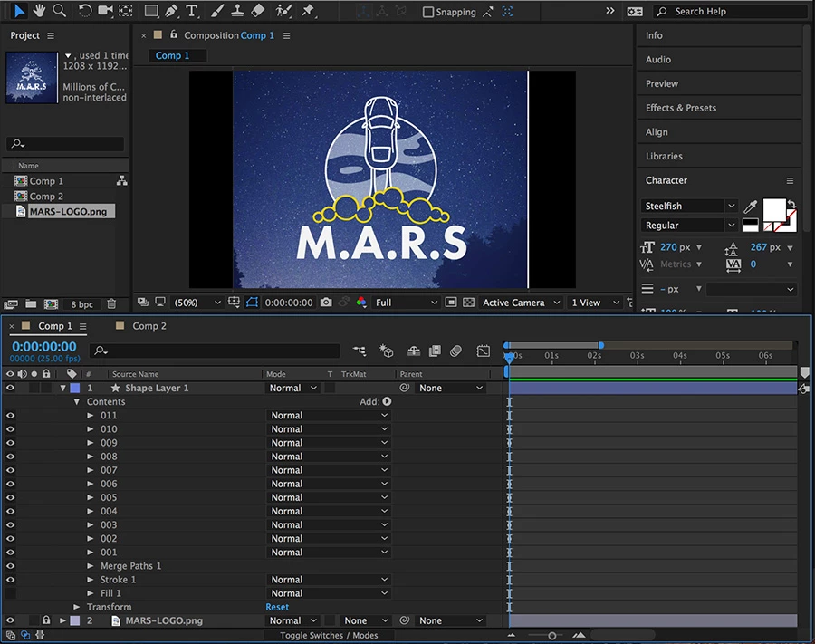Select the Rotation tool
815x644 pixels.
pos(85,10)
